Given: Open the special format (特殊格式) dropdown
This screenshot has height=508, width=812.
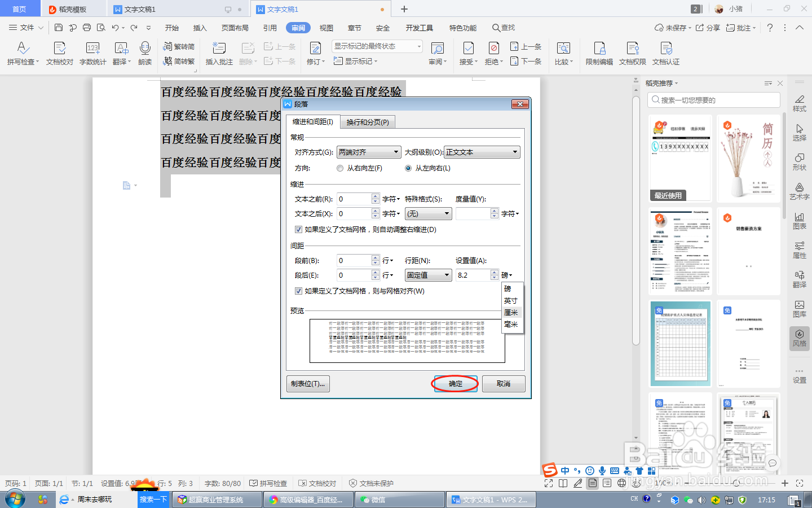Looking at the screenshot, I should click(429, 213).
